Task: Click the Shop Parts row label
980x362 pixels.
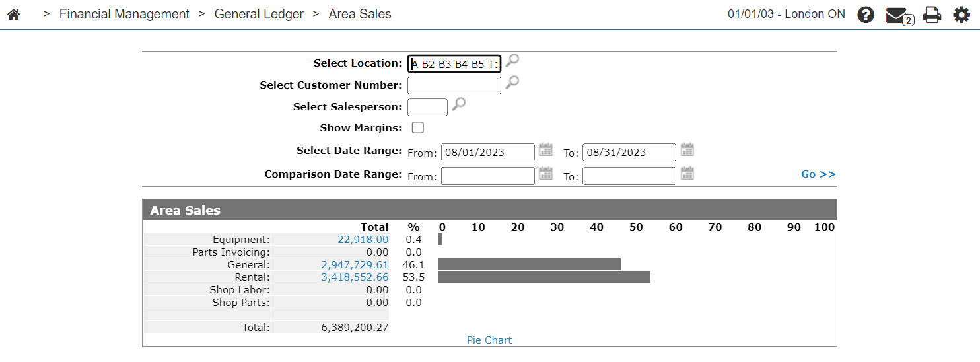Action: click(241, 302)
